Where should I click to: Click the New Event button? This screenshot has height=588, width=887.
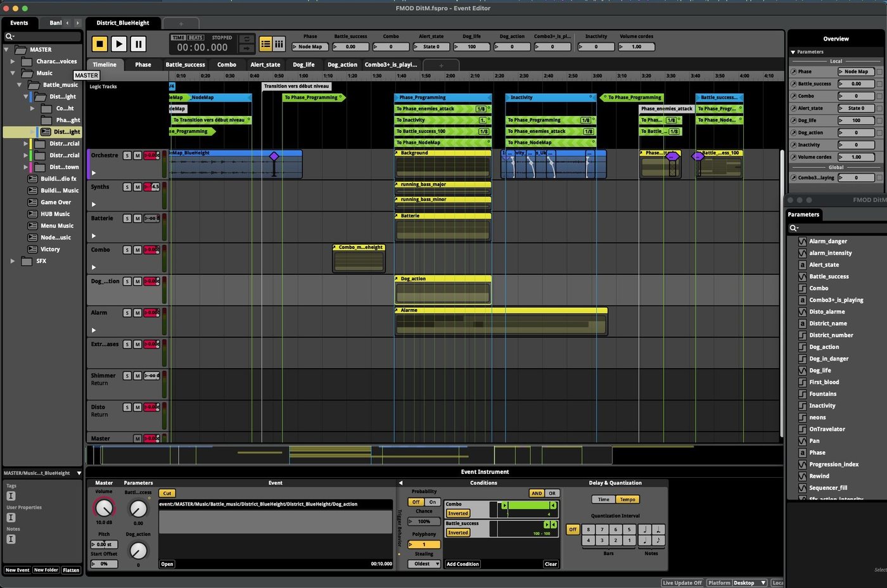18,570
